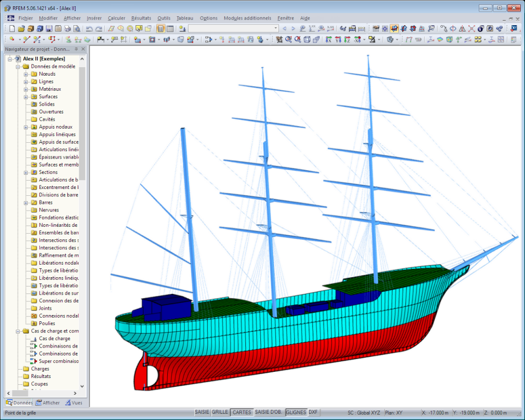Save the current model

coord(49,29)
